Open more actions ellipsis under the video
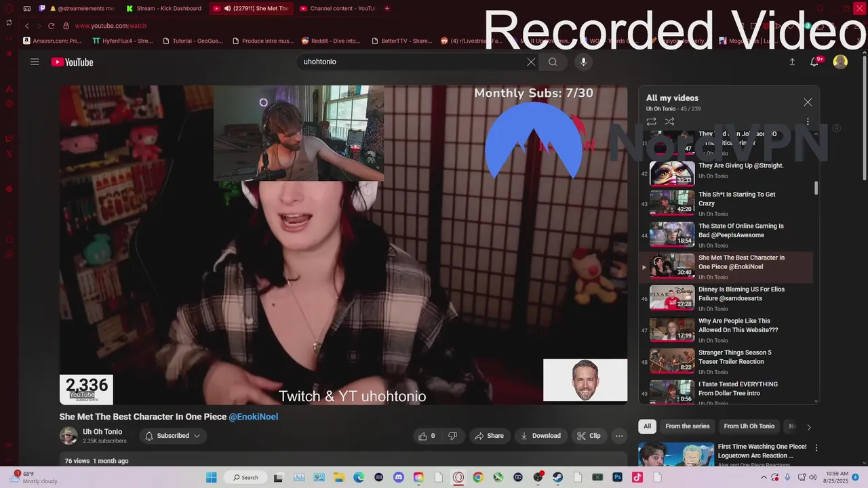The width and height of the screenshot is (868, 488). coord(619,436)
